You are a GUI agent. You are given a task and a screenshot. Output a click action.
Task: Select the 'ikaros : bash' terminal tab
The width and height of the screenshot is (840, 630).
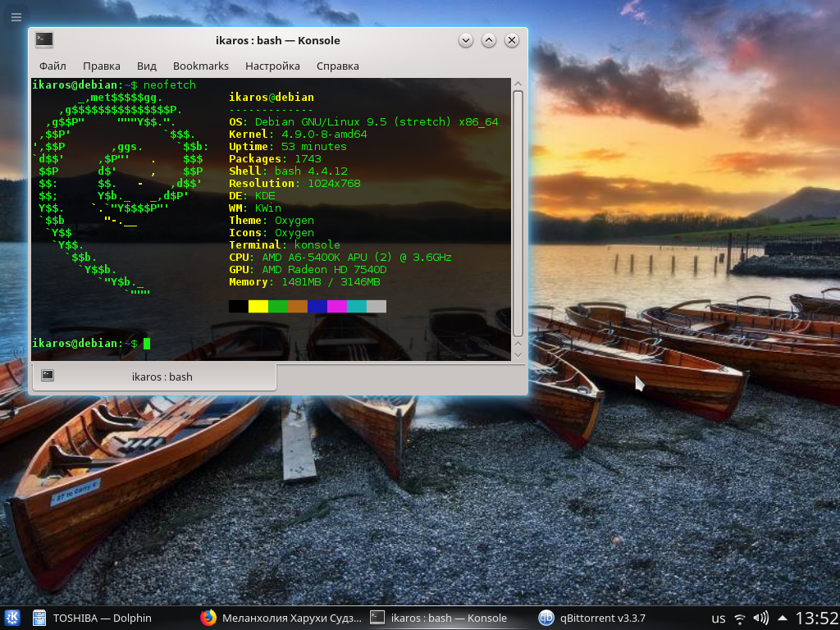[x=154, y=377]
